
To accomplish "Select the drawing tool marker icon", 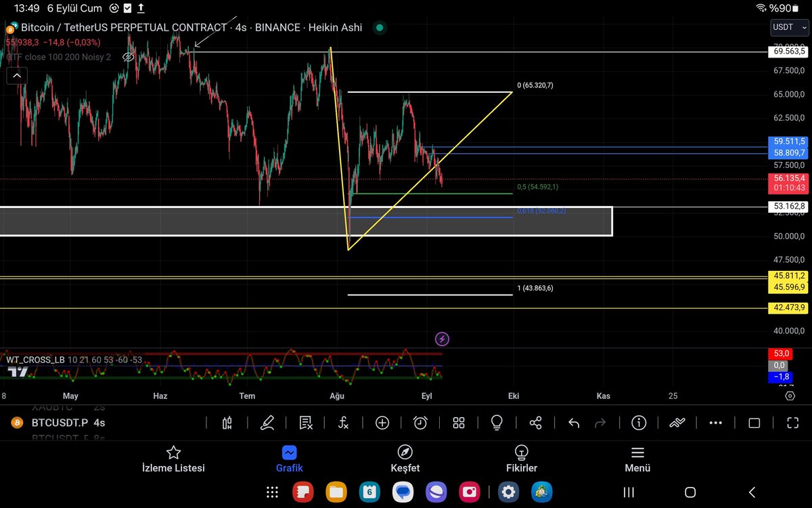I will [x=267, y=423].
